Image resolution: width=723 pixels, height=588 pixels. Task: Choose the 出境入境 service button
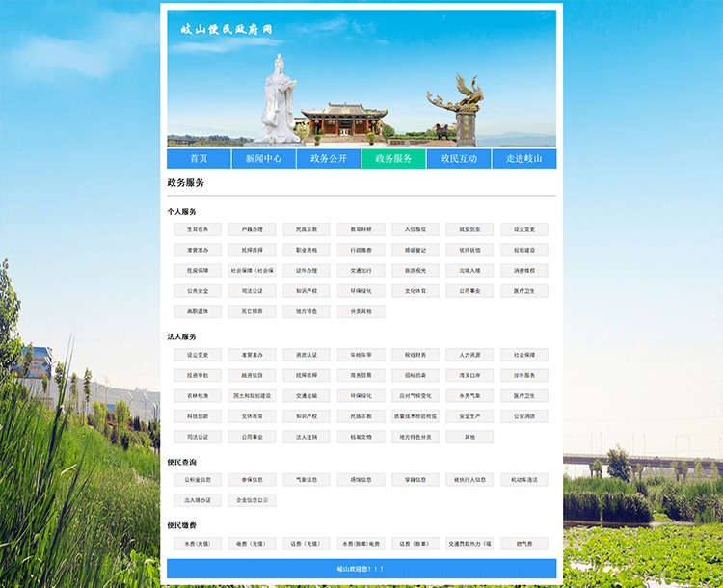click(x=469, y=271)
